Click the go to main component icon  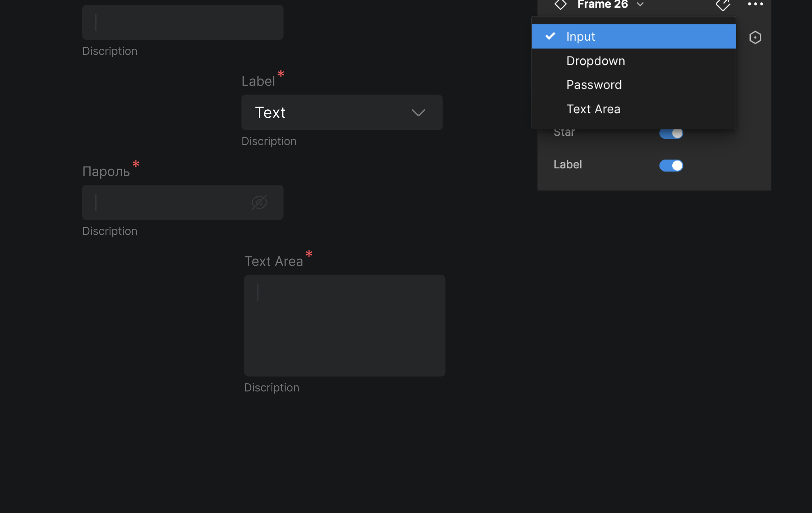click(723, 5)
